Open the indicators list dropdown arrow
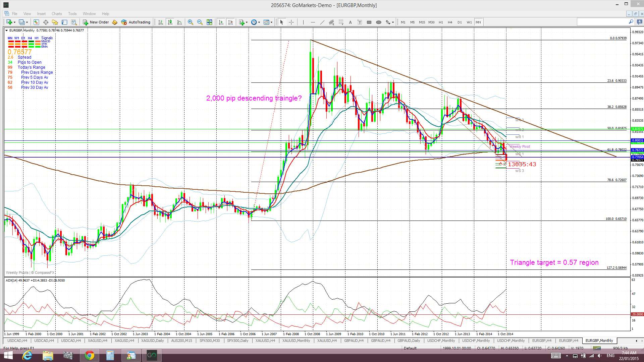 coord(247,22)
